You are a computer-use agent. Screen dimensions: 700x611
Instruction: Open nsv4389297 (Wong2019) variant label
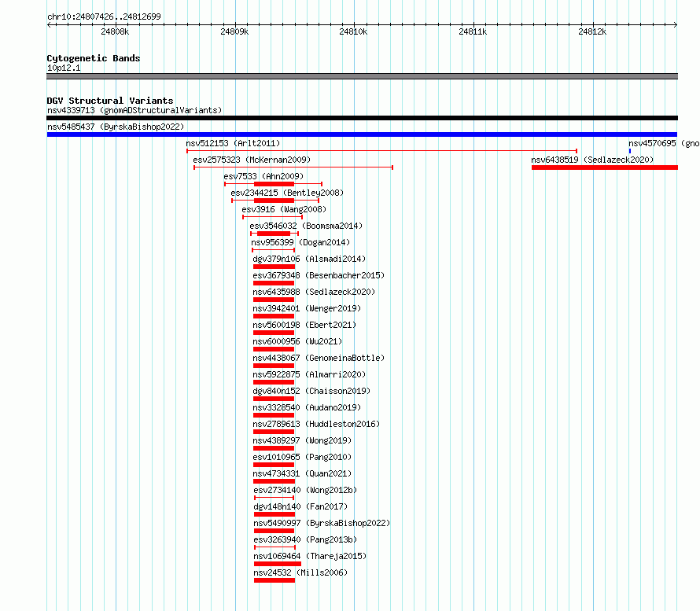(x=302, y=440)
